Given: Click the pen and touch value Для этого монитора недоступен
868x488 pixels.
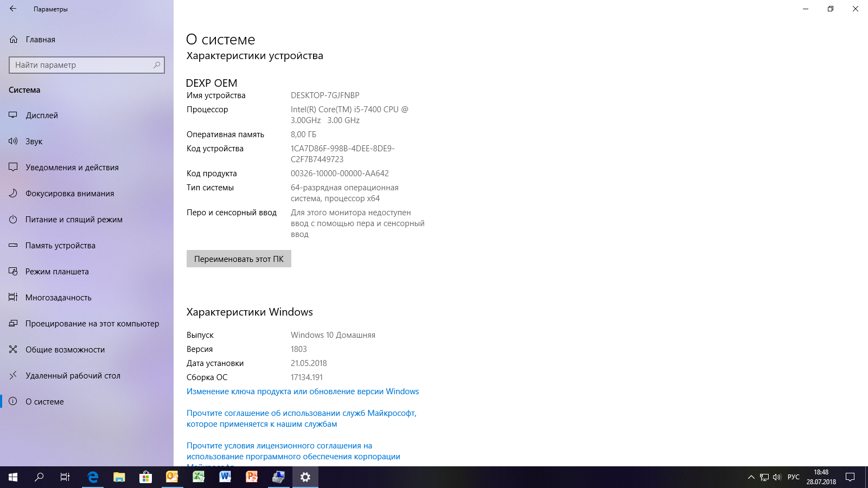Looking at the screenshot, I should tap(358, 223).
